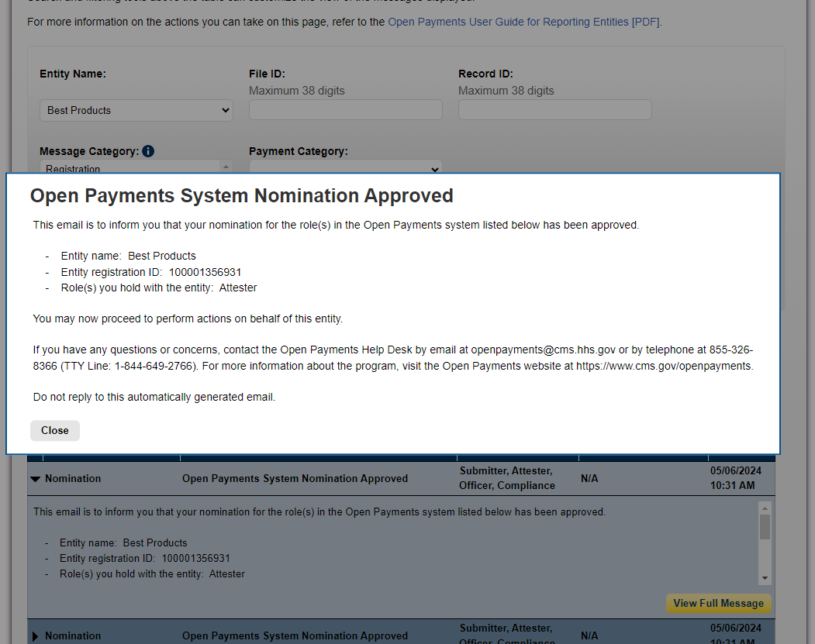Image resolution: width=815 pixels, height=644 pixels.
Task: Click 05/06/2024 10:31 AM date in expanded row
Action: tap(735, 478)
